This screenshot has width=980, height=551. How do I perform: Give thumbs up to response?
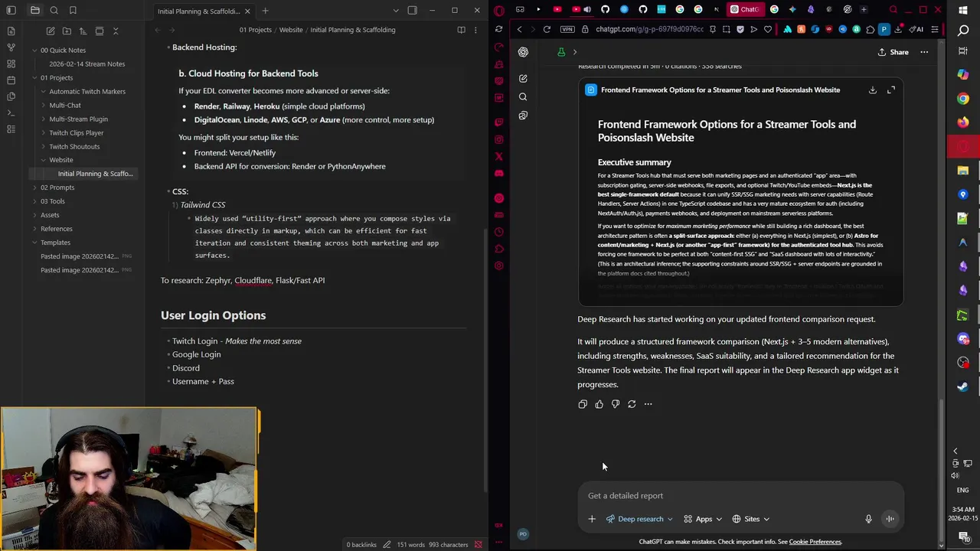599,404
